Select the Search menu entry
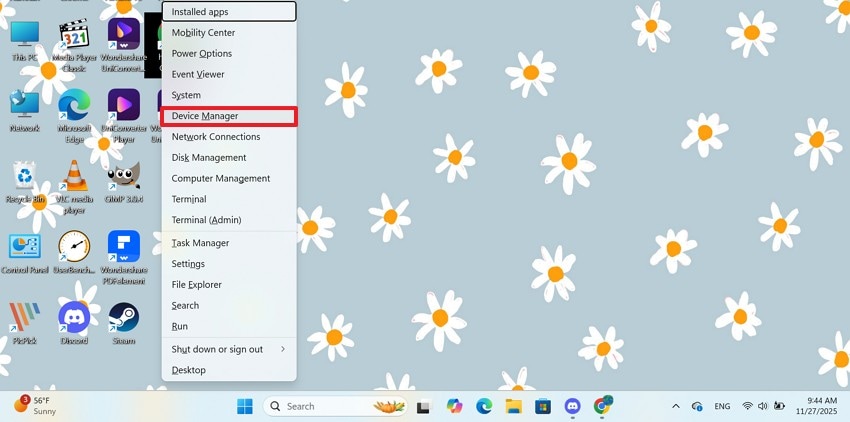Screen dimensions: 850x422 click(229, 305)
